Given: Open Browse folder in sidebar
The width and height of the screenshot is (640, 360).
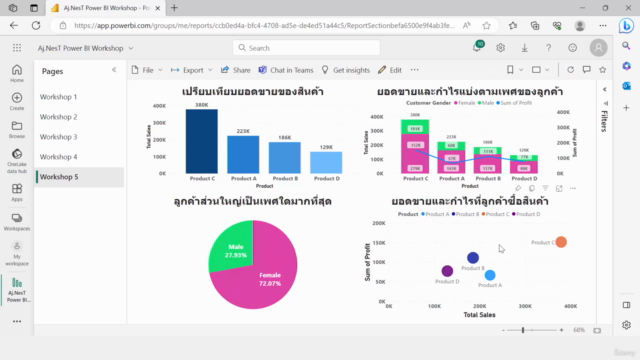Looking at the screenshot, I should pos(17,129).
